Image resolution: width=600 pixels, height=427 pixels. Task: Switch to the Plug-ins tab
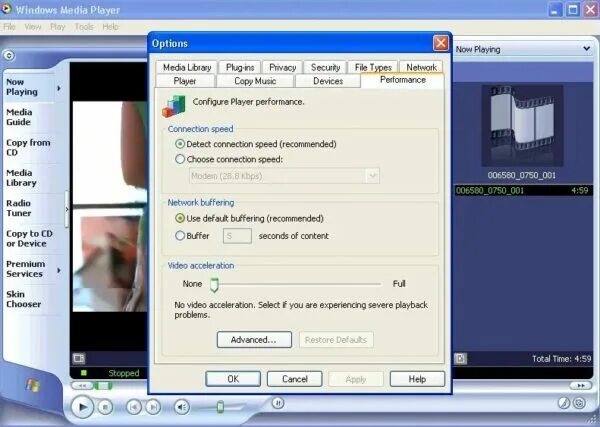coord(240,67)
